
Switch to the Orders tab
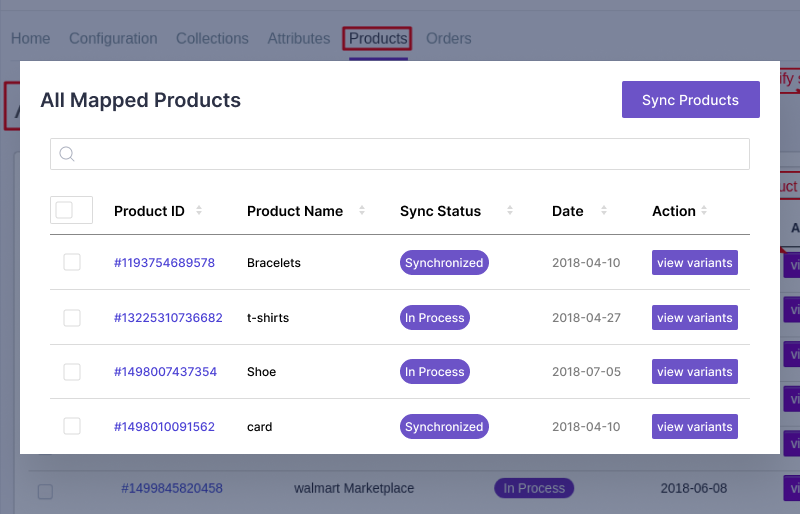(448, 39)
